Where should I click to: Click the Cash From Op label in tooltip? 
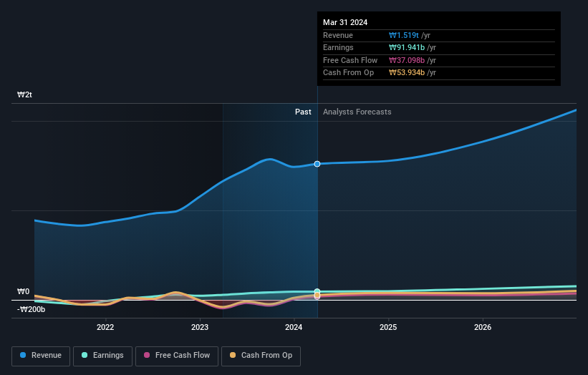(348, 73)
